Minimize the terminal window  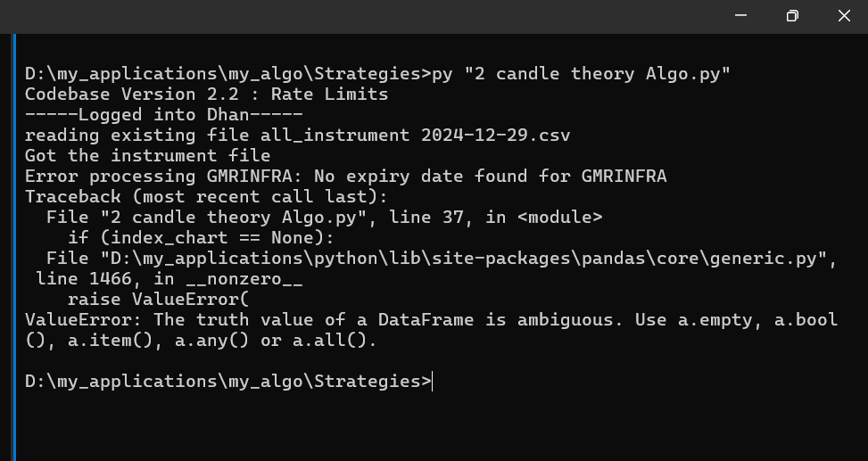(740, 16)
